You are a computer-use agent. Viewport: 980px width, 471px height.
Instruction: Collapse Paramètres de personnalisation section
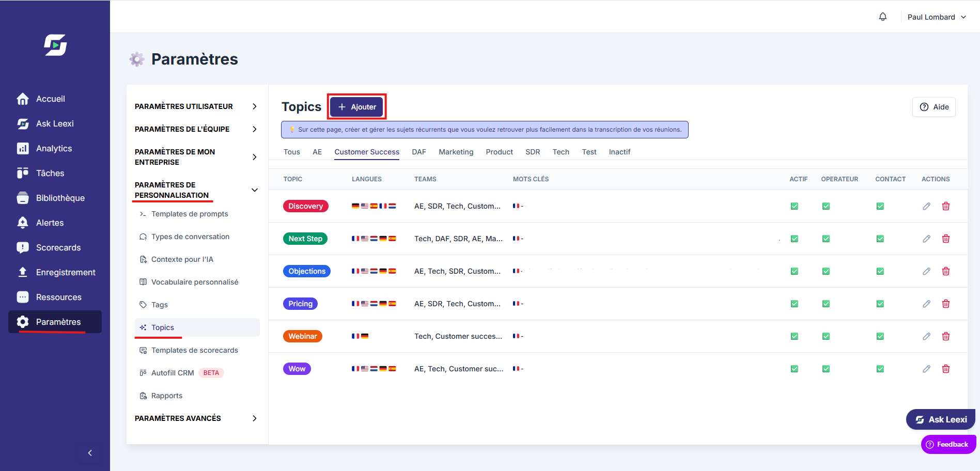click(197, 190)
